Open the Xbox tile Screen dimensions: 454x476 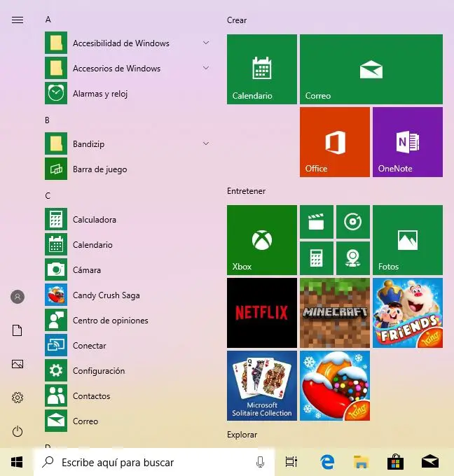click(x=261, y=240)
